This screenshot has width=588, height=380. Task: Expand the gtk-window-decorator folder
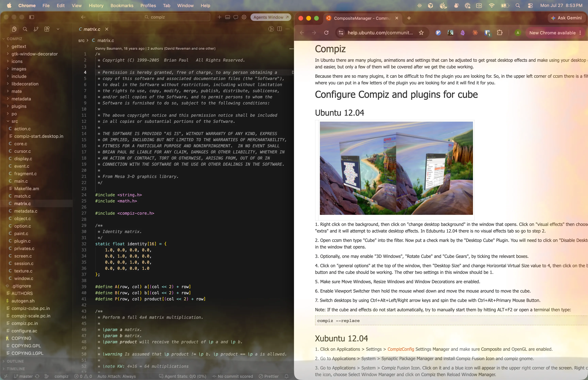click(x=35, y=54)
